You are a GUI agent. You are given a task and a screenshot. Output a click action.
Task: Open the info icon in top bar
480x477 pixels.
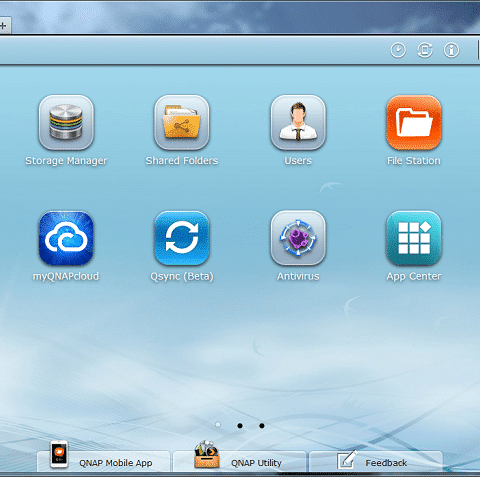click(x=451, y=50)
